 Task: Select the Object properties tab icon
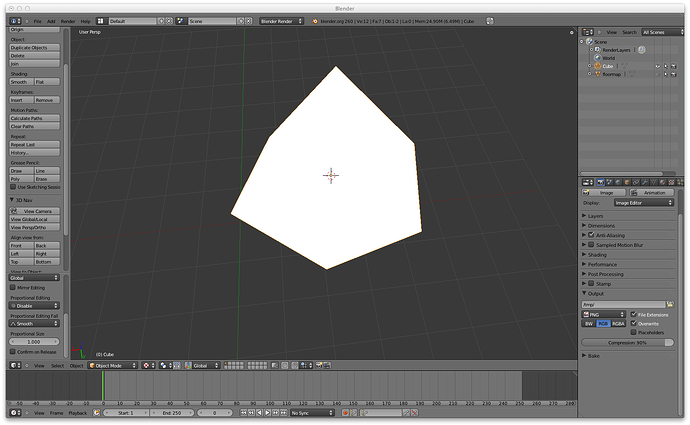(x=627, y=182)
